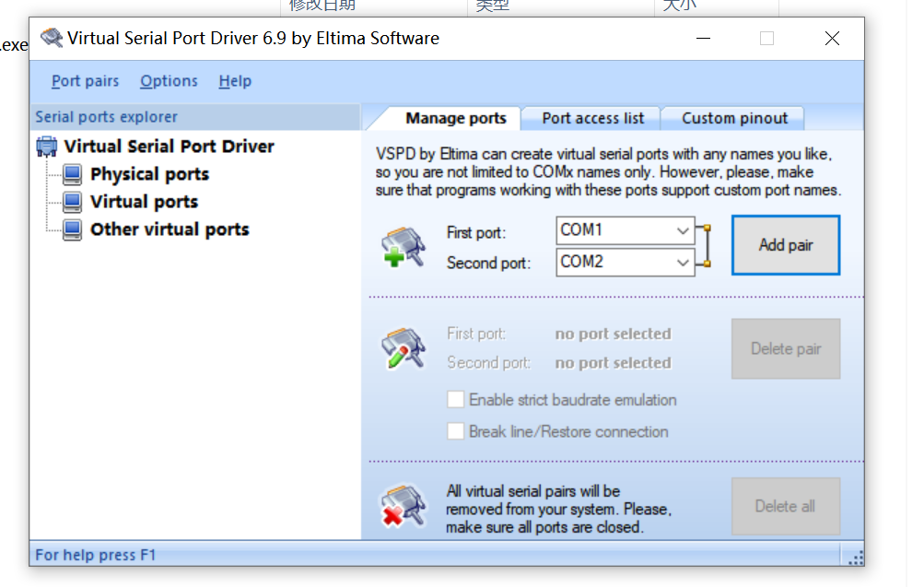Open the Help menu

coord(235,81)
